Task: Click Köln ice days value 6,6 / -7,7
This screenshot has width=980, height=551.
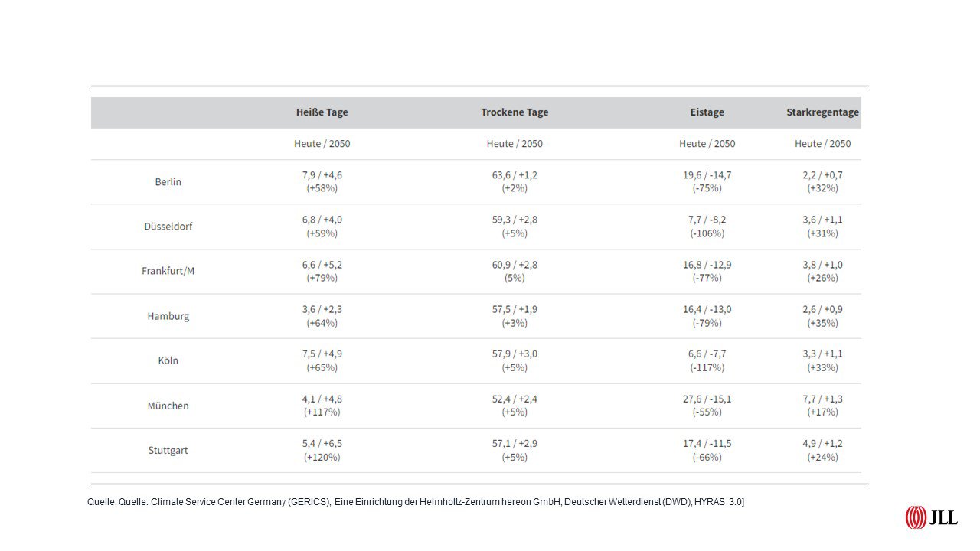Action: coord(707,354)
